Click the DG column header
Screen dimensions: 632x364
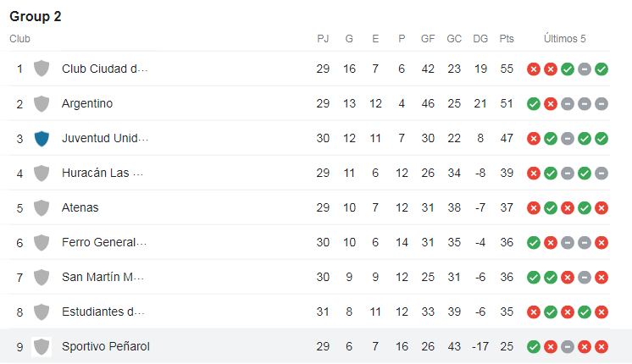click(480, 39)
